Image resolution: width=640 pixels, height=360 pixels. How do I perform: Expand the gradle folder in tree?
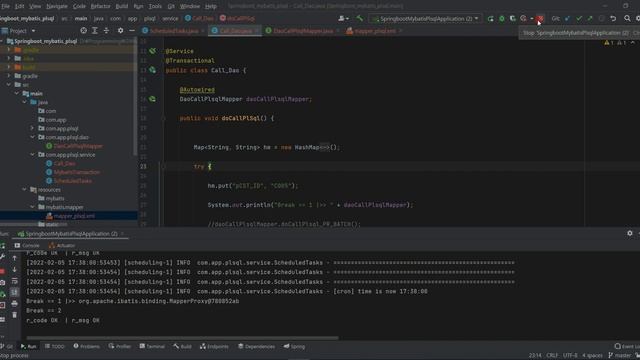pyautogui.click(x=9, y=76)
